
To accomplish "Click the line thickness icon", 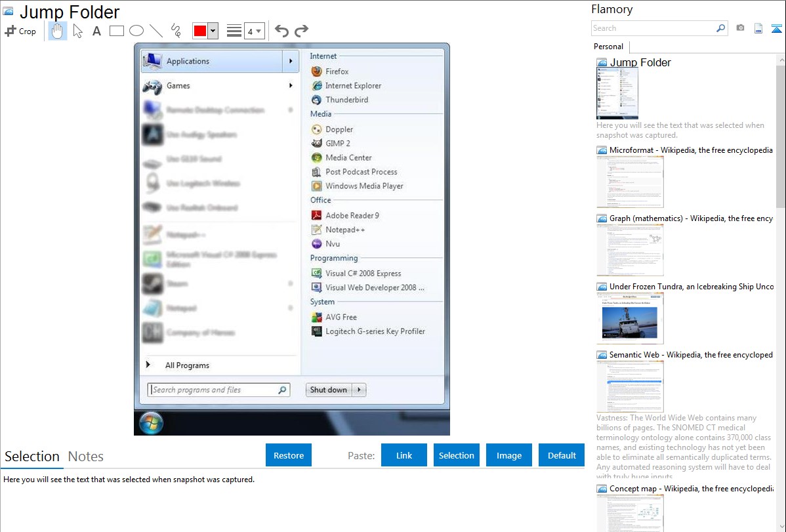I will pos(234,31).
